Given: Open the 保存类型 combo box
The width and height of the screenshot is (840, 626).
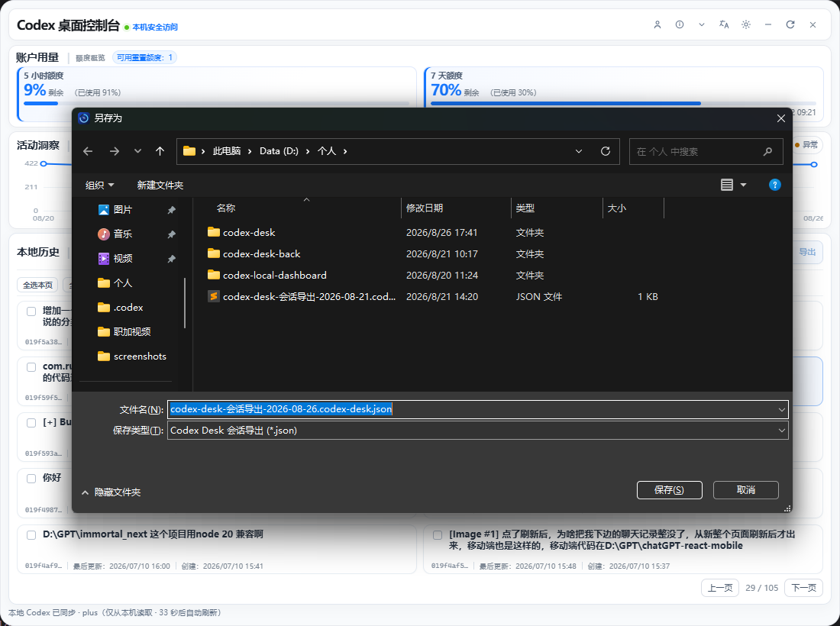Looking at the screenshot, I should pos(478,431).
